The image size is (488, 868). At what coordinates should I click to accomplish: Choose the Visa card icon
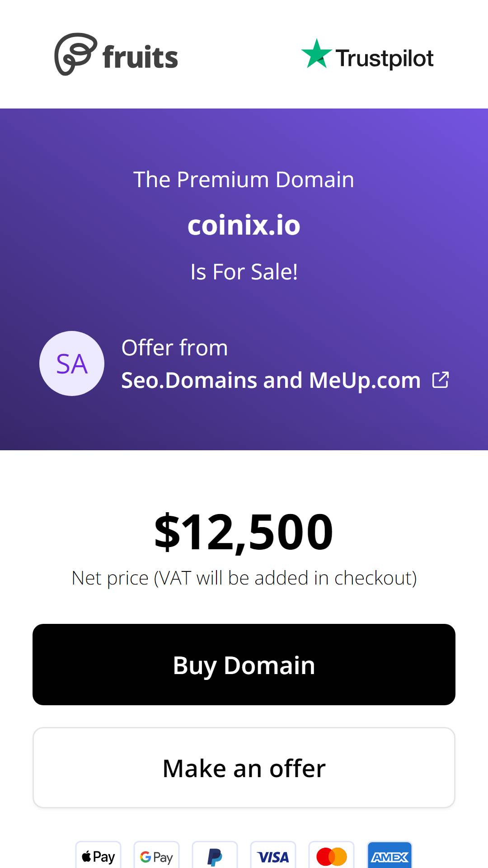pos(273,855)
